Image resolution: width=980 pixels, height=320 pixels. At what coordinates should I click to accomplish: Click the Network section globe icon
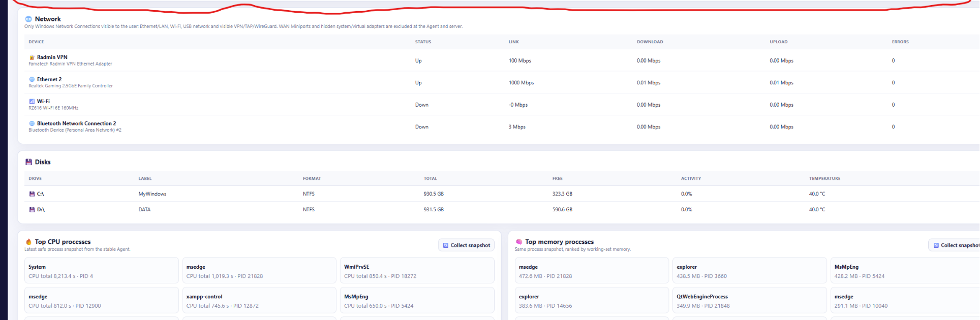click(x=28, y=19)
